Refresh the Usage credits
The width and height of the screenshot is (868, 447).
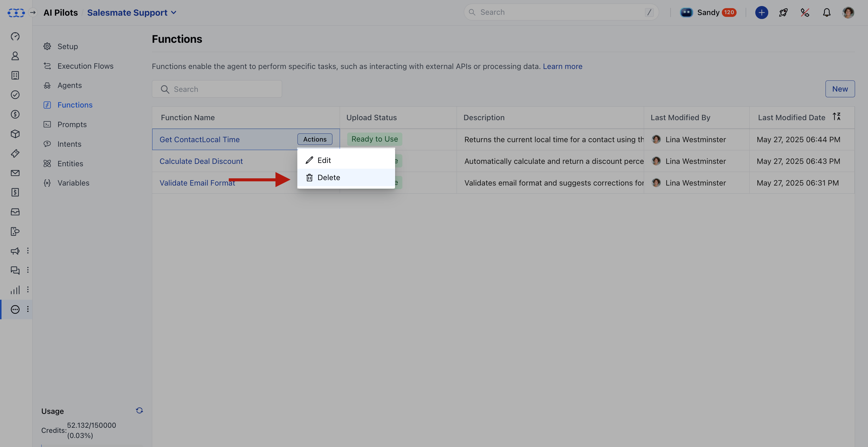pyautogui.click(x=139, y=410)
